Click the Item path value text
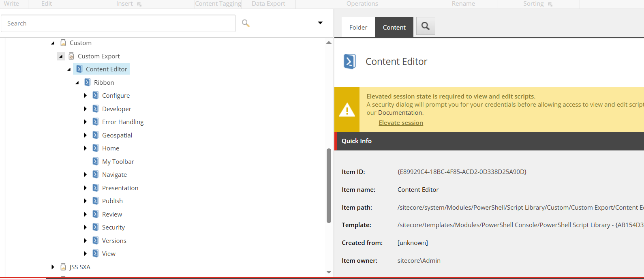 click(x=521, y=208)
